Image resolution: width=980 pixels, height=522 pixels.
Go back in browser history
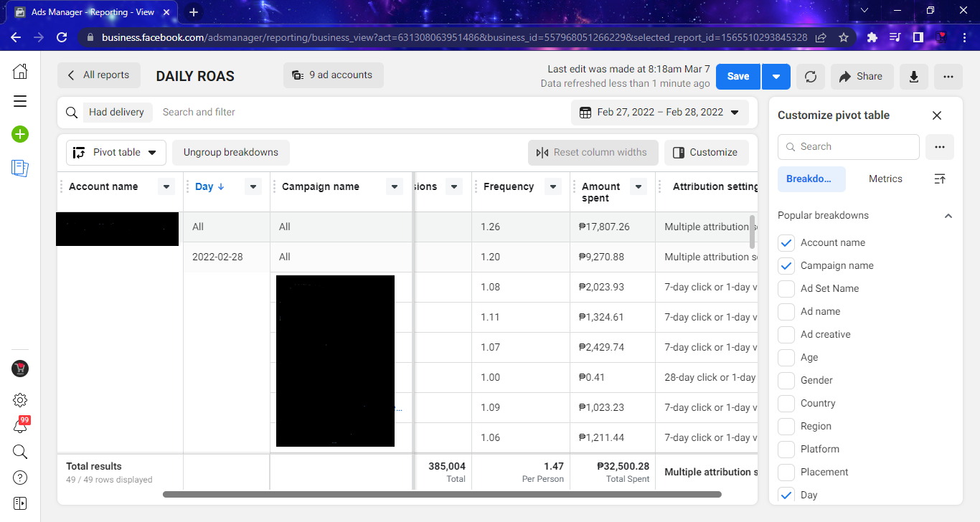16,37
